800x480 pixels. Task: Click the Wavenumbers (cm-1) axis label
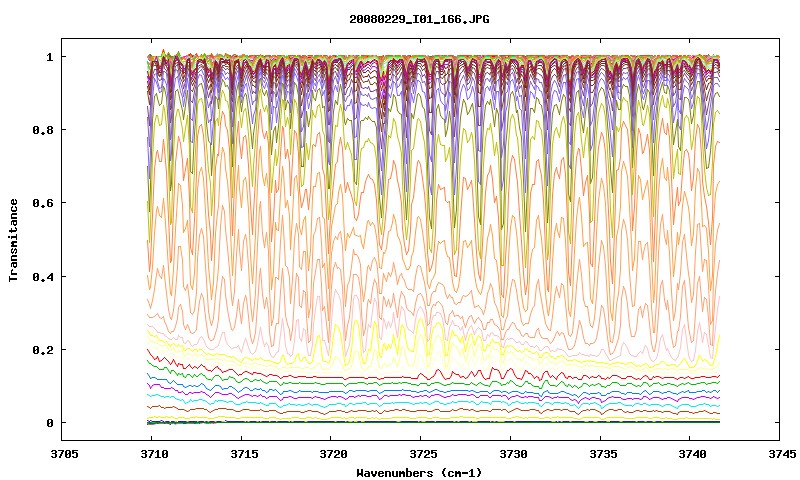(x=419, y=473)
